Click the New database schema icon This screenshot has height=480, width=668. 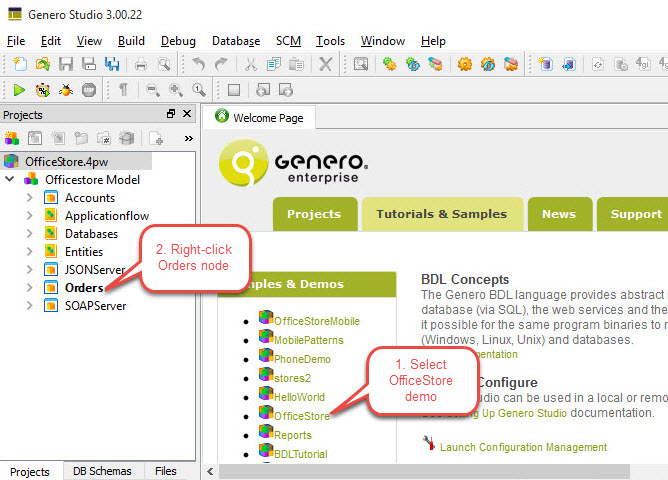[x=546, y=64]
